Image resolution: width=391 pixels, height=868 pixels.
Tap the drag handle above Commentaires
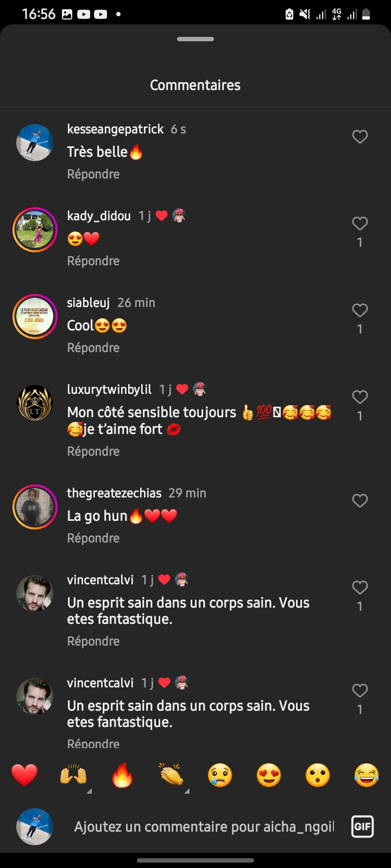(195, 39)
